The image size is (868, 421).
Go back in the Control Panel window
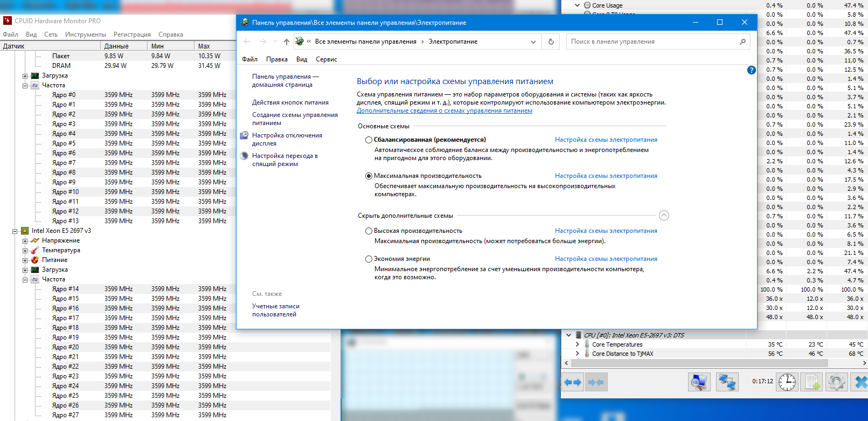pos(247,42)
